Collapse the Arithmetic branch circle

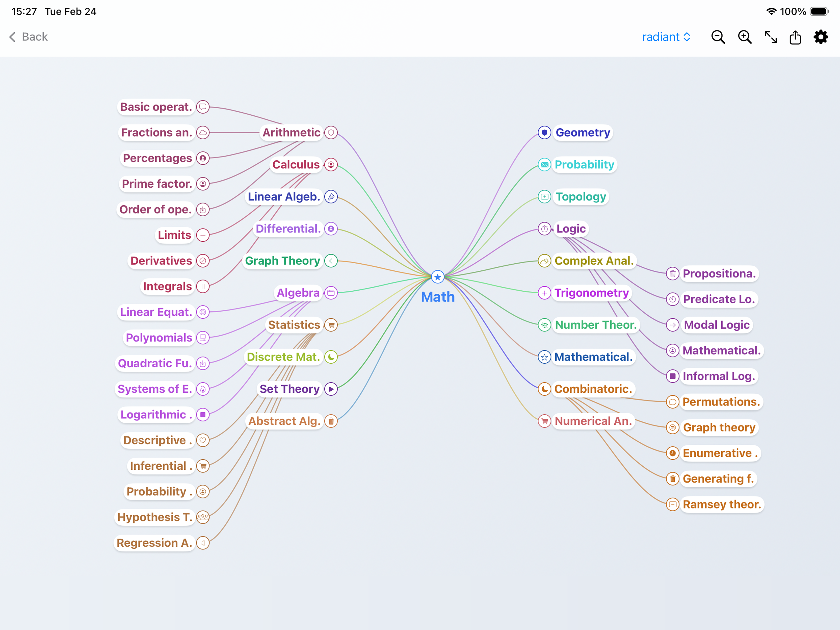coord(331,133)
